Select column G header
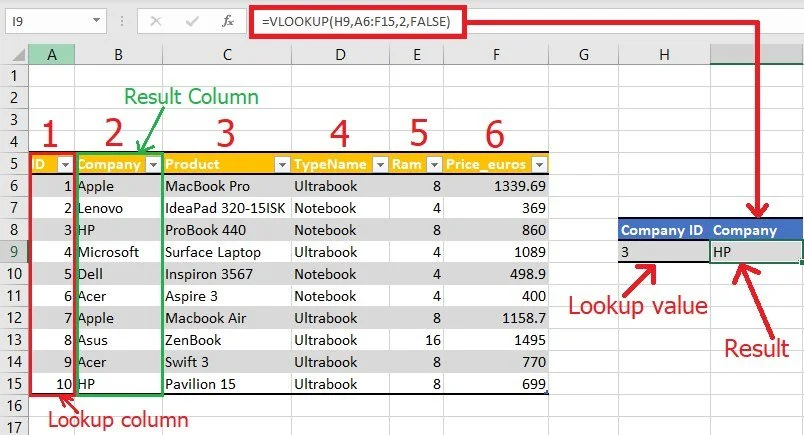Viewport: 804px width, 435px height. coord(584,54)
